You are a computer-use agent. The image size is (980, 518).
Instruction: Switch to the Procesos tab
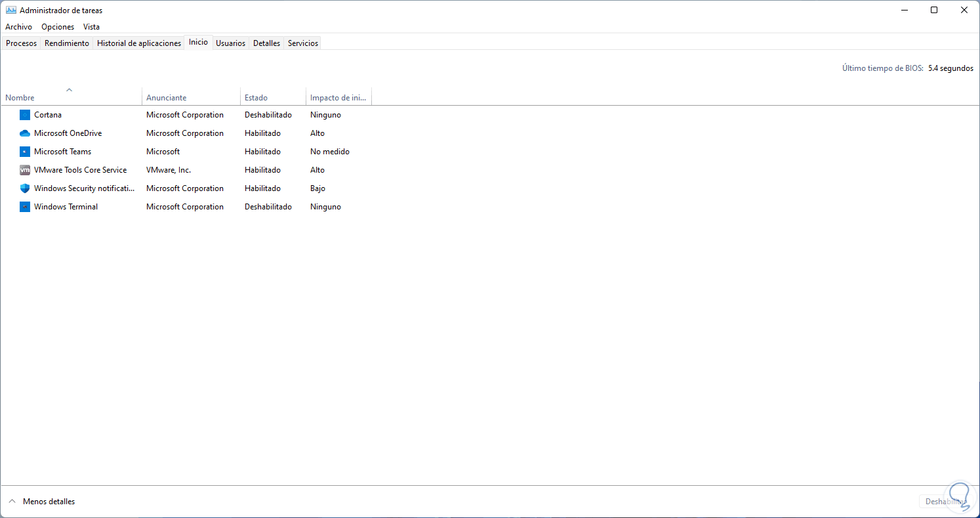[x=21, y=43]
